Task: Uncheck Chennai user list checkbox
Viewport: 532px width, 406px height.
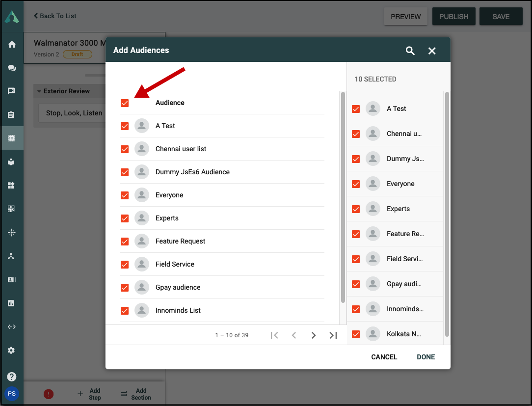Action: (x=125, y=149)
